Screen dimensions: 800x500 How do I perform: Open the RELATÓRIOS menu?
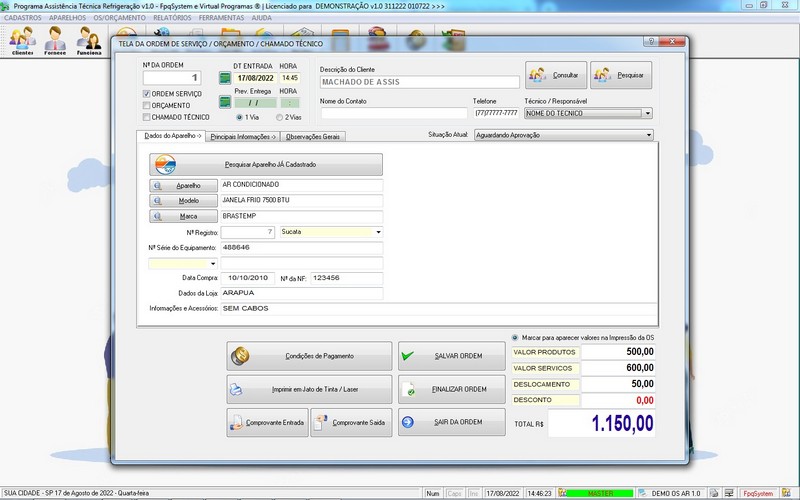coord(172,18)
